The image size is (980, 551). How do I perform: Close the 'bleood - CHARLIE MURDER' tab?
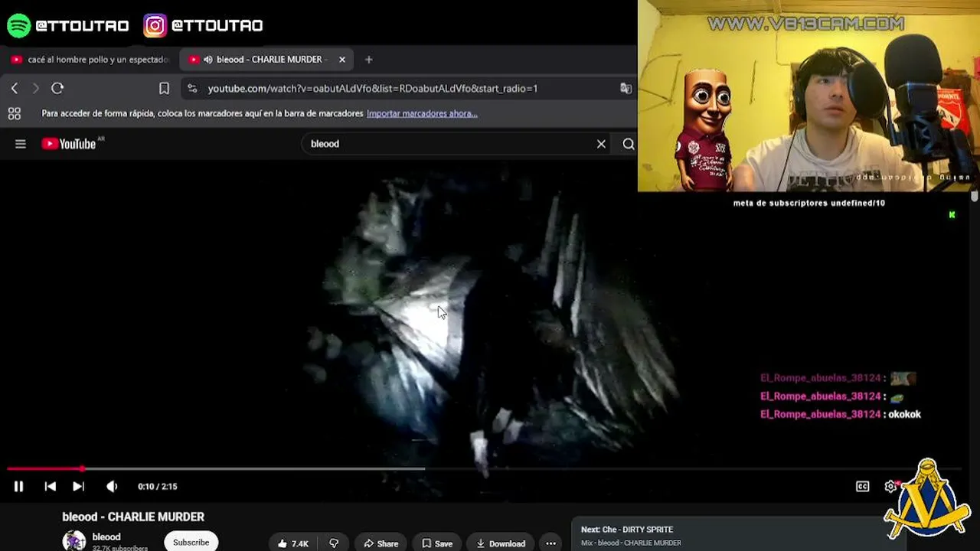tap(342, 59)
